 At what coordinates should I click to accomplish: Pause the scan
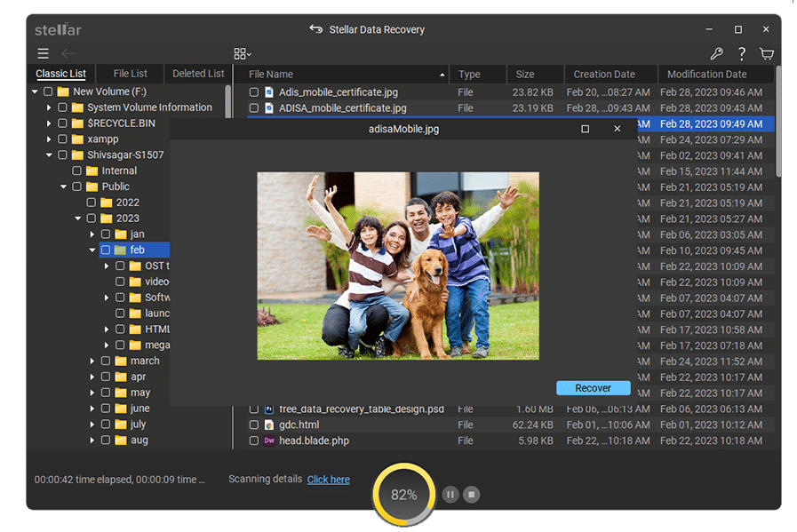(450, 495)
